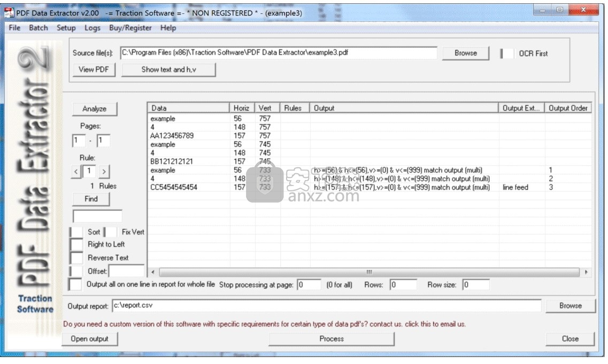This screenshot has width=608, height=364.
Task: Click Show text and h,v button
Action: click(x=168, y=69)
